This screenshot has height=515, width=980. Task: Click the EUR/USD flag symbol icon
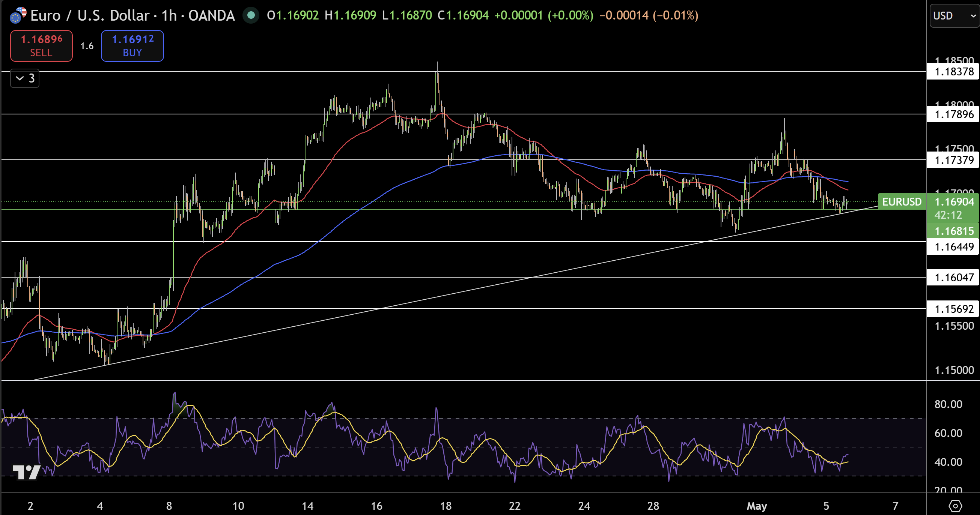pos(18,15)
